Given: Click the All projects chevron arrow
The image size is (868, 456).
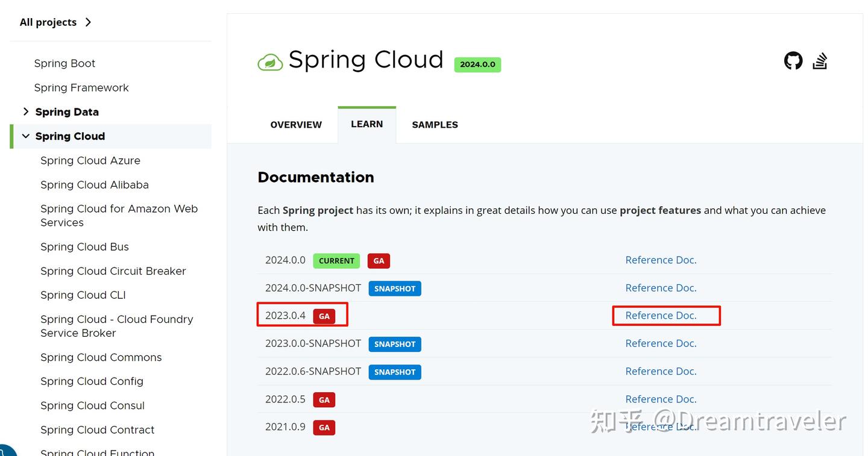Looking at the screenshot, I should click(88, 22).
